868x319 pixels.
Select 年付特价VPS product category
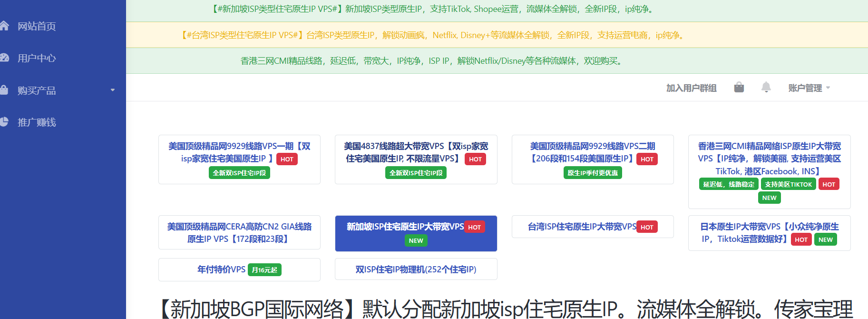222,269
